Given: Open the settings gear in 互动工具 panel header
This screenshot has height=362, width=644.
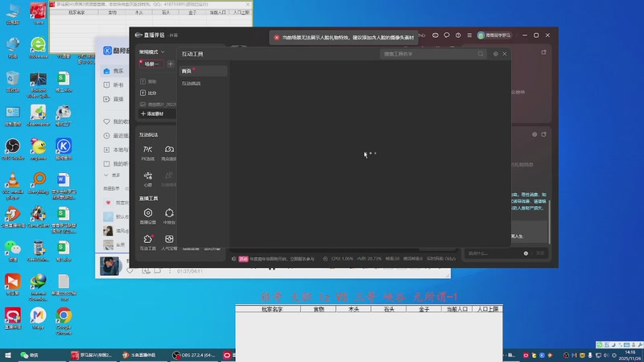Looking at the screenshot, I should tap(495, 54).
